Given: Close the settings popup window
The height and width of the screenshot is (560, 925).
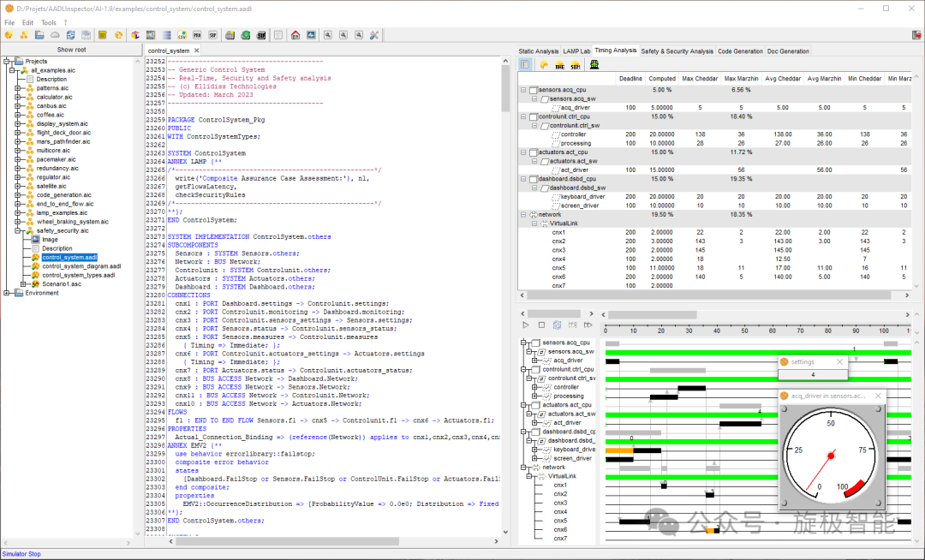Looking at the screenshot, I should pyautogui.click(x=839, y=362).
